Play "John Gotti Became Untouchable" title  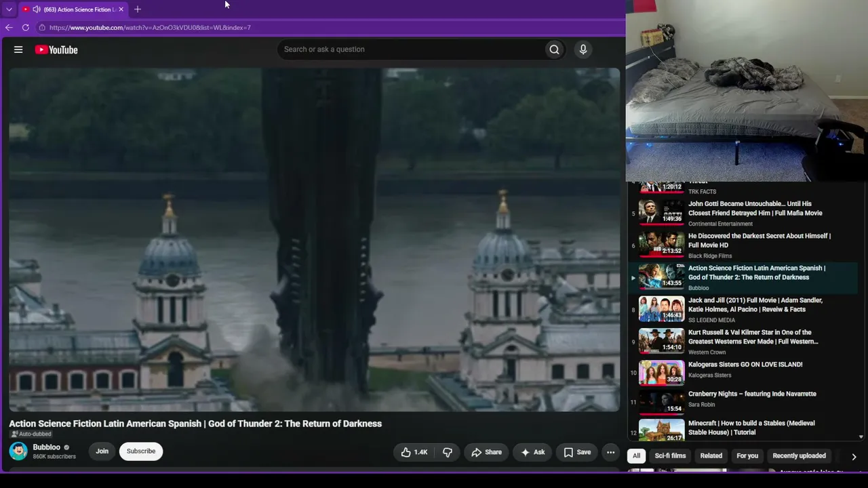[755, 208]
